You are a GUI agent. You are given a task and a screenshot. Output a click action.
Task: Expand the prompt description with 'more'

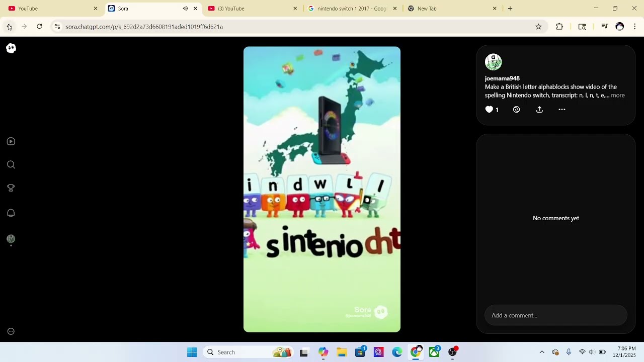click(x=618, y=96)
